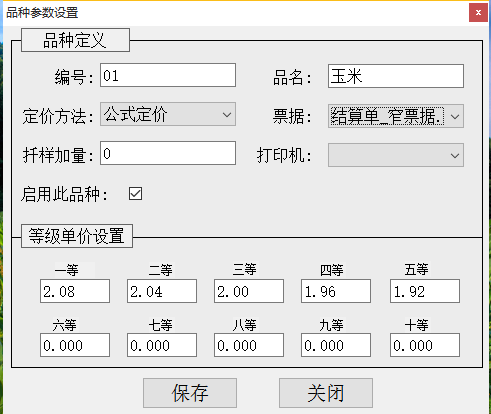Click the 八等 price field
The height and width of the screenshot is (414, 491).
[x=249, y=345]
